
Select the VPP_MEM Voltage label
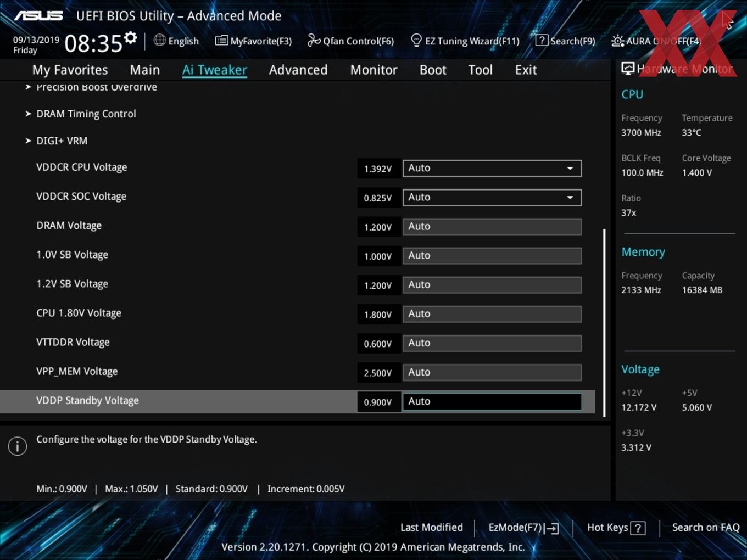(x=77, y=371)
